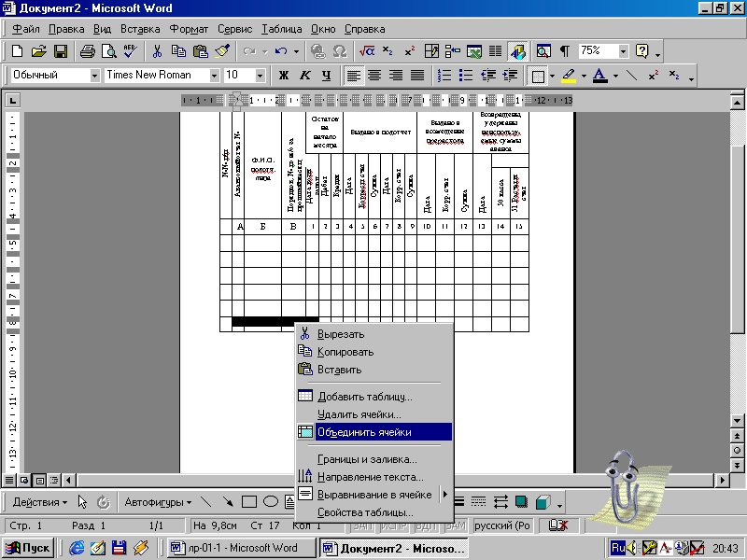Choose Добавить таблицу in context menu

[x=374, y=396]
